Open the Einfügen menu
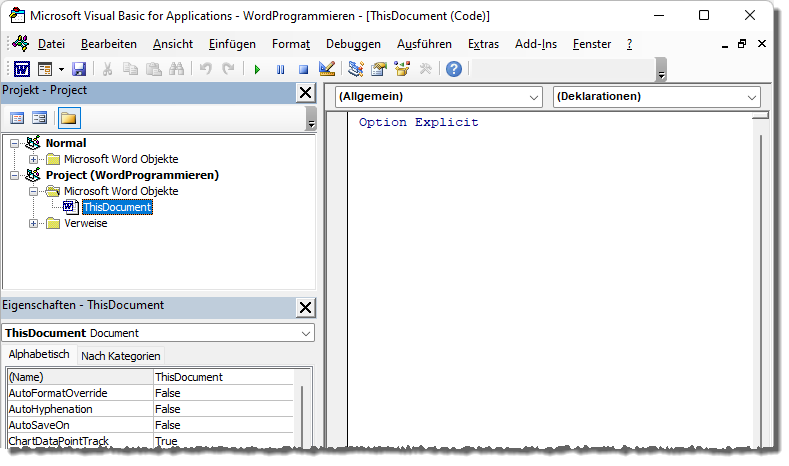789x466 pixels. [x=232, y=44]
